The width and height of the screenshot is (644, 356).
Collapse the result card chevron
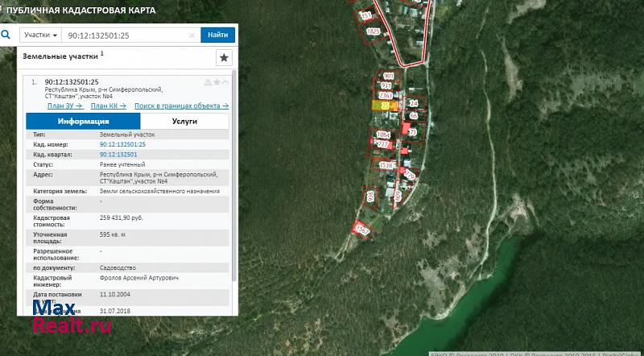[225, 82]
